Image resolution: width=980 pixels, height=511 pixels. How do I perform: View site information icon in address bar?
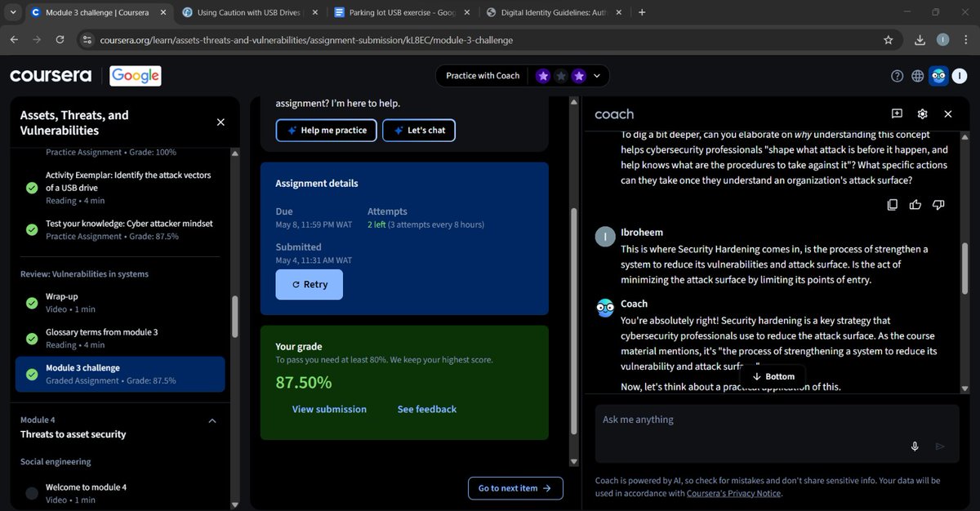tap(88, 39)
